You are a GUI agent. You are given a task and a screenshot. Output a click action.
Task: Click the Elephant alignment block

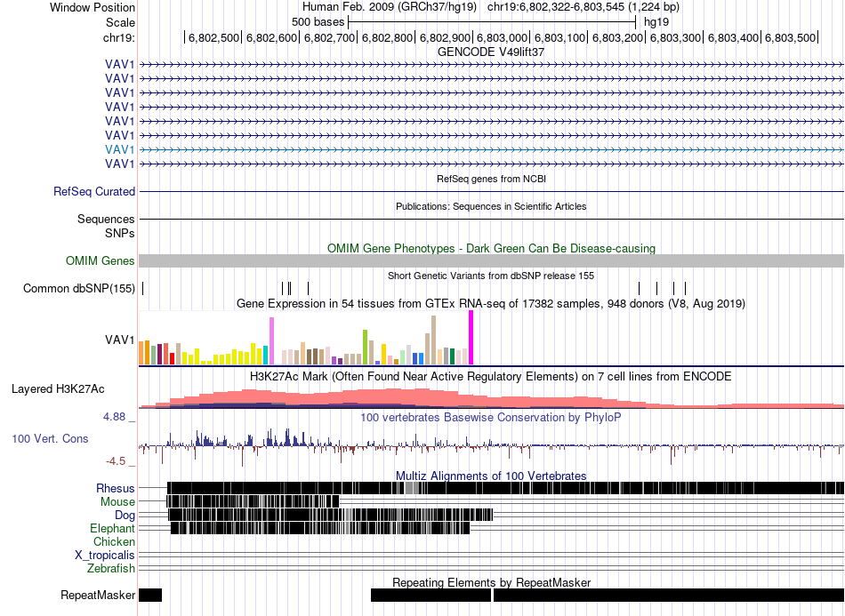(x=320, y=528)
